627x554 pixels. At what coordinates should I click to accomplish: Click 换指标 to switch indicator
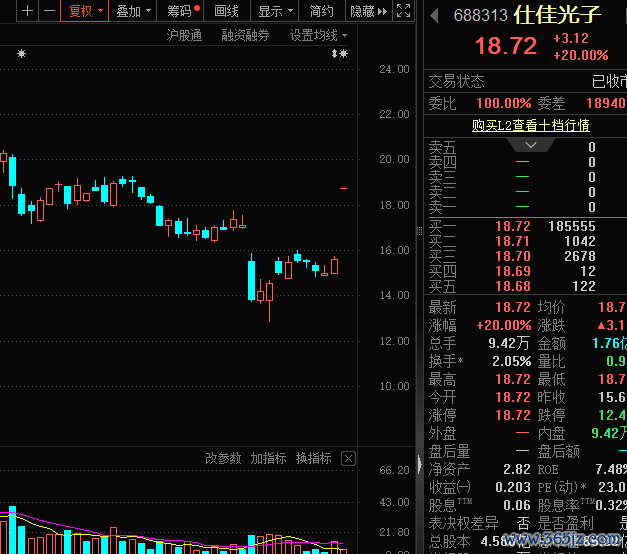(314, 458)
